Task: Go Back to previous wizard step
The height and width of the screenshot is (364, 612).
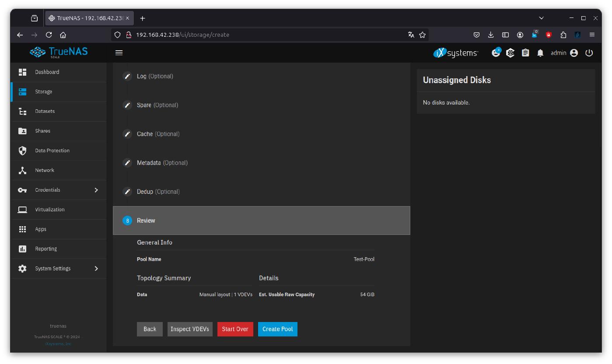Action: coord(150,329)
